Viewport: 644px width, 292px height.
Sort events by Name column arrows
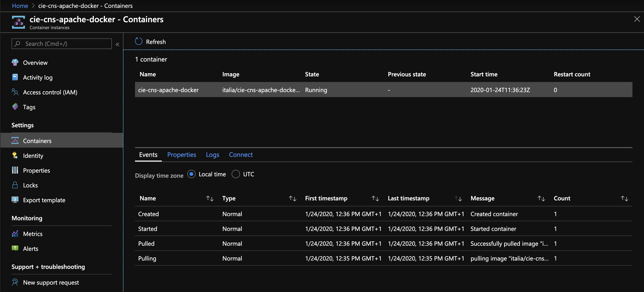point(210,199)
